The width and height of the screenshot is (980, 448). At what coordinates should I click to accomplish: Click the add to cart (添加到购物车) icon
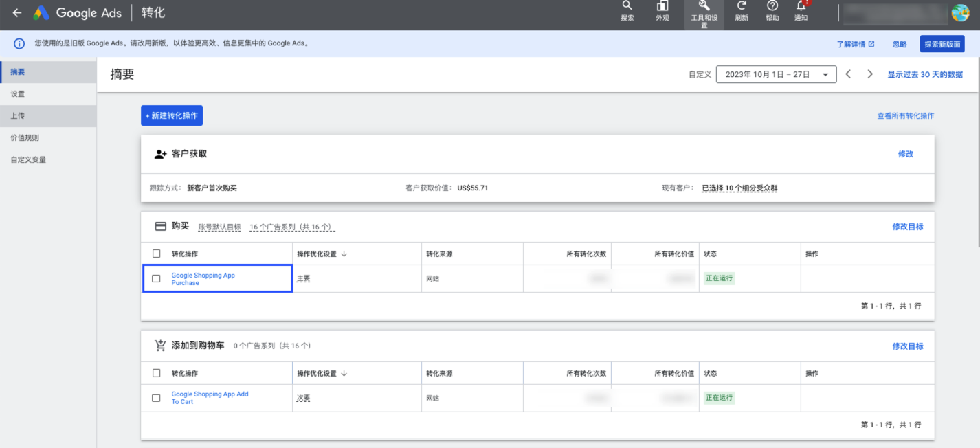tap(160, 346)
